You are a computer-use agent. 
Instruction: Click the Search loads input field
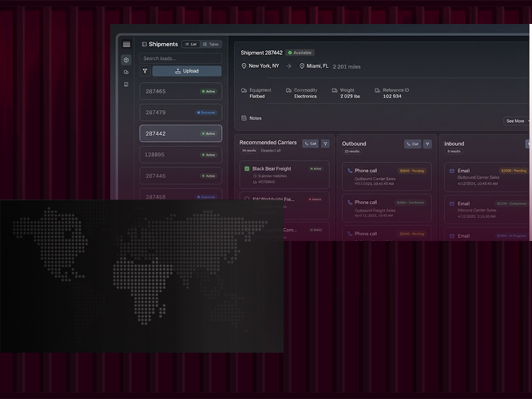pos(181,58)
